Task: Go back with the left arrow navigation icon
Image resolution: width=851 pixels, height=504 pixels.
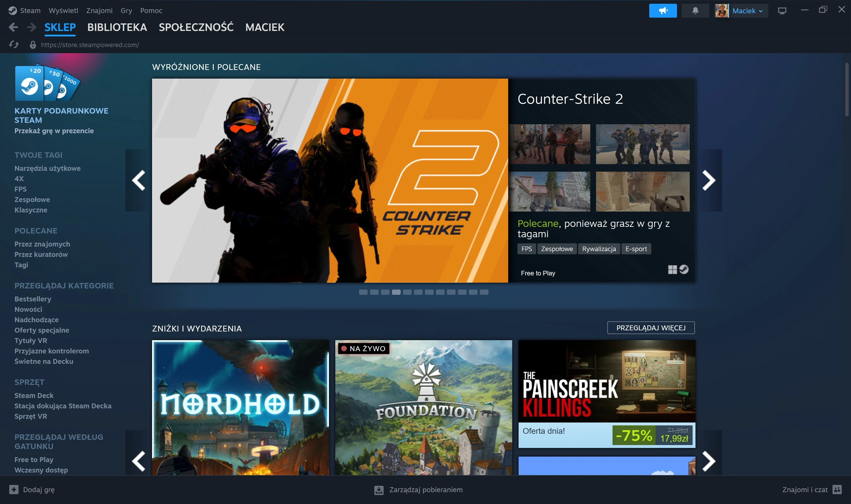Action: 13,27
